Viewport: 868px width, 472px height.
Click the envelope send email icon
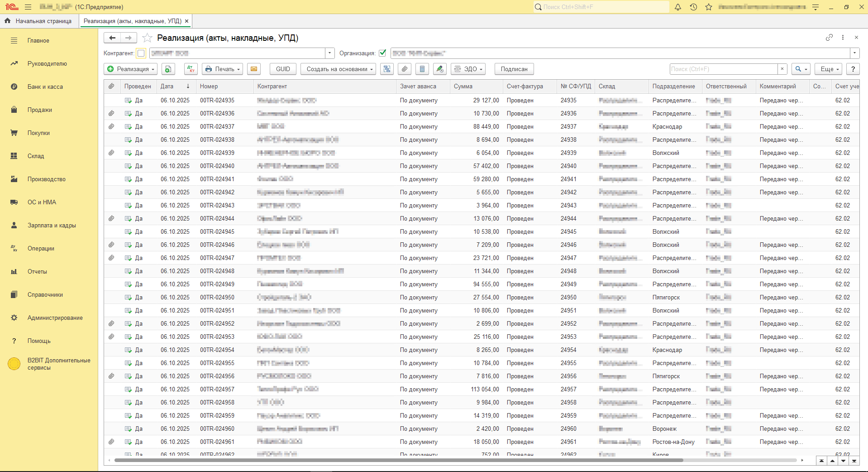[254, 69]
